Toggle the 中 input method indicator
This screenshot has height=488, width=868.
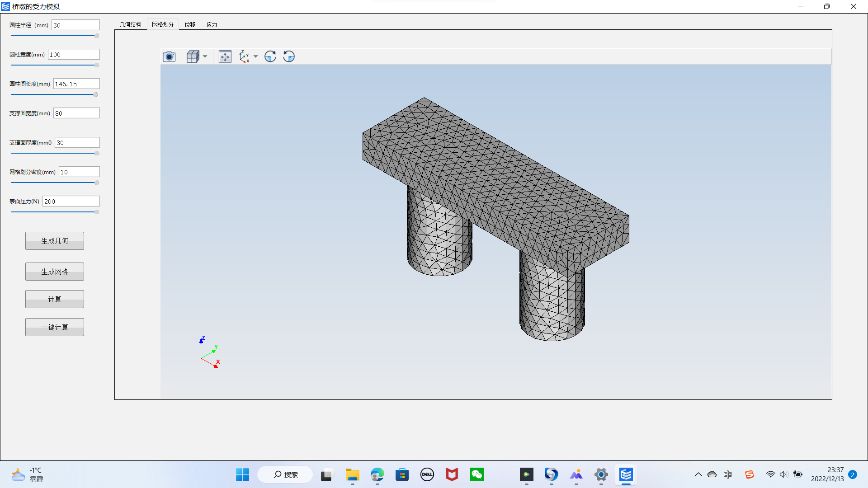pos(728,474)
